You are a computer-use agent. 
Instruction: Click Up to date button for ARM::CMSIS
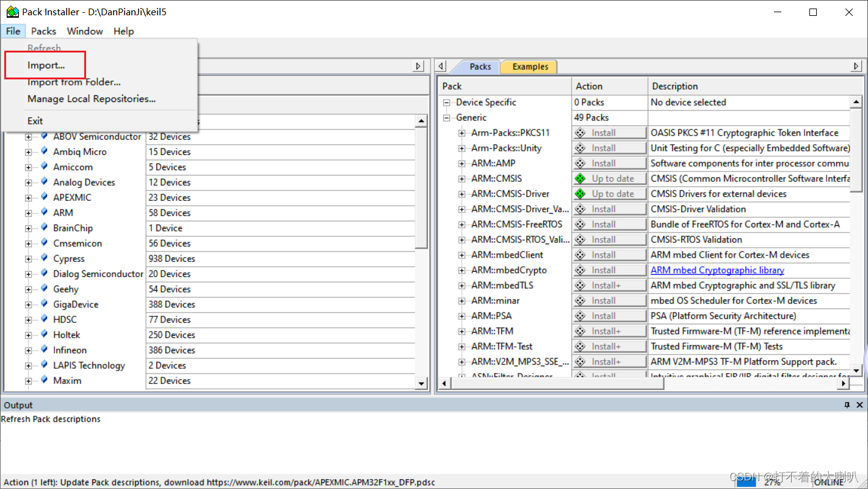[x=609, y=178]
